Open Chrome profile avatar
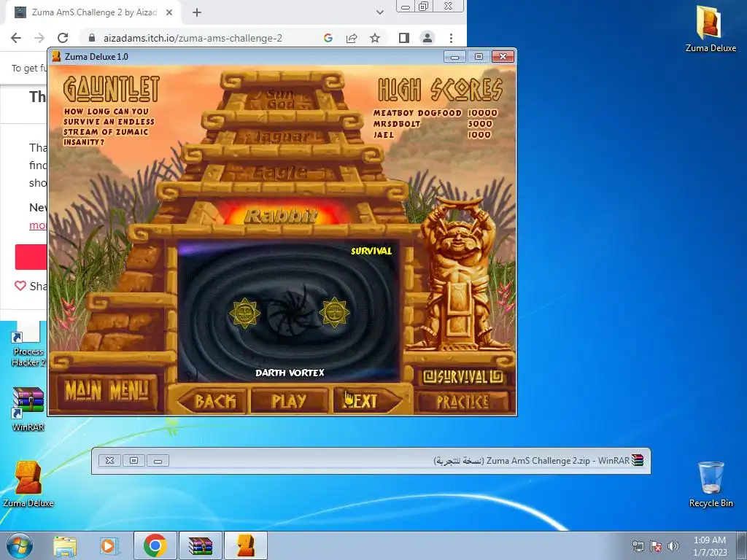The width and height of the screenshot is (747, 560). (x=427, y=38)
